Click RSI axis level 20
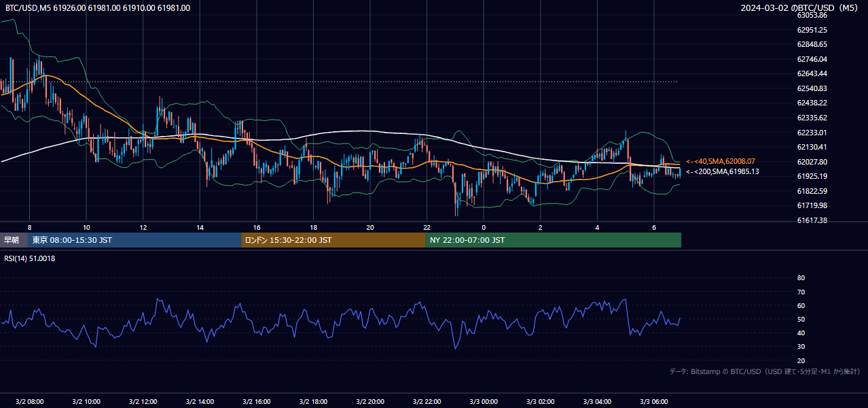868x408 pixels. [x=801, y=360]
